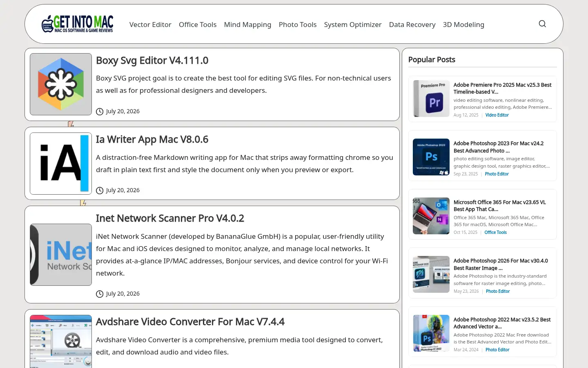Click Premiere post excerpt about video editing software
This screenshot has height=368, width=588.
503,104
